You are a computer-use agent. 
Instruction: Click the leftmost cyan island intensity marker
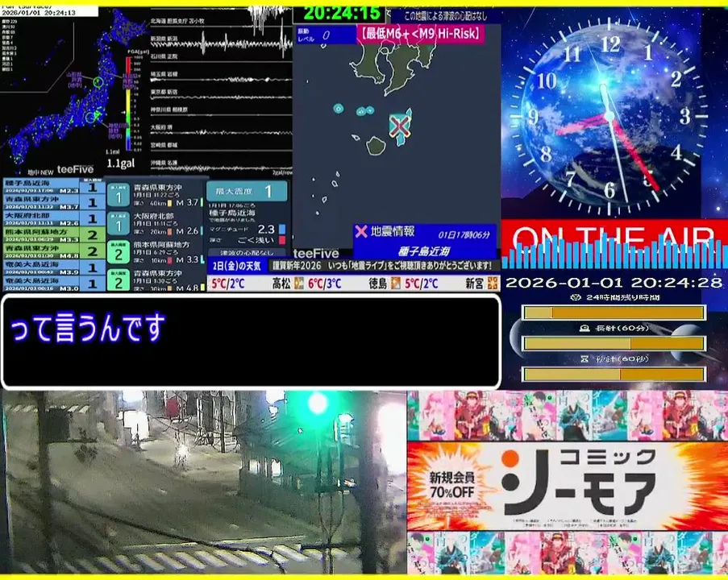click(339, 109)
